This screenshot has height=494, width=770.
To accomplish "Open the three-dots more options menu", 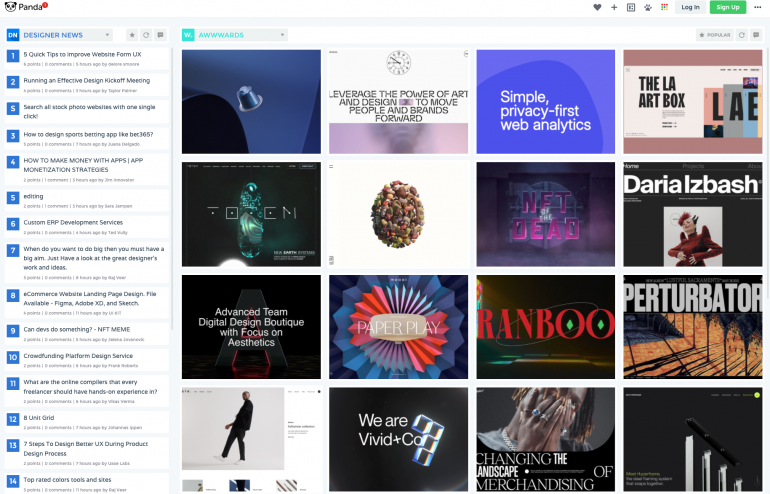I will pyautogui.click(x=757, y=7).
